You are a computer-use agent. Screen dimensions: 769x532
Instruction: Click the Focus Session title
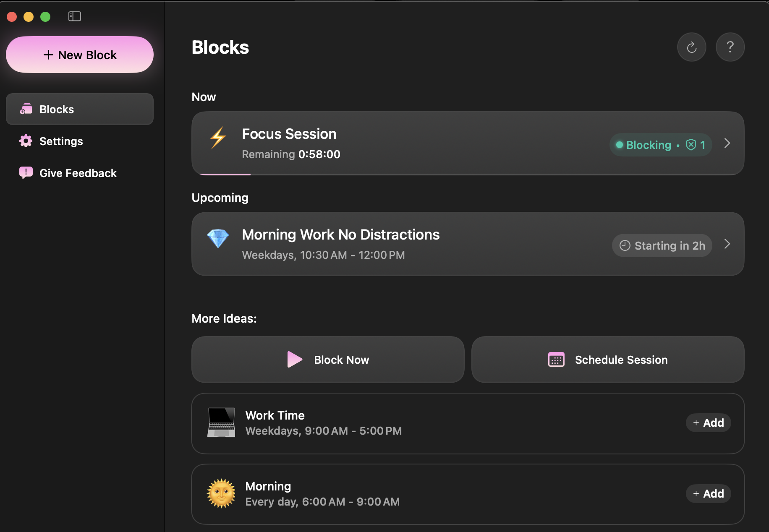(289, 134)
